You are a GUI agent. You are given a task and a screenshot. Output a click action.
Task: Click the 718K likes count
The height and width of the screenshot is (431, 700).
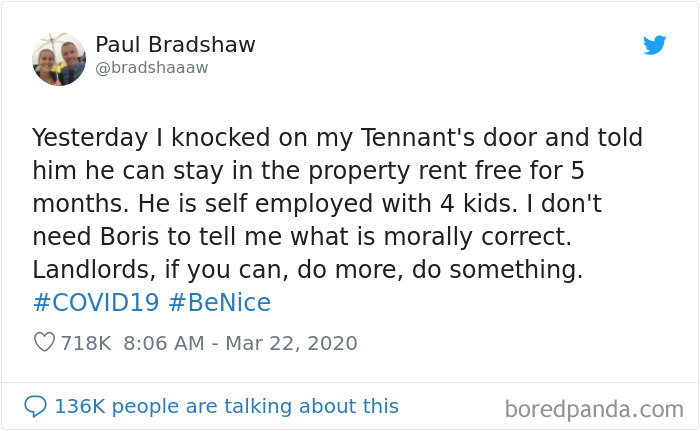(x=86, y=343)
